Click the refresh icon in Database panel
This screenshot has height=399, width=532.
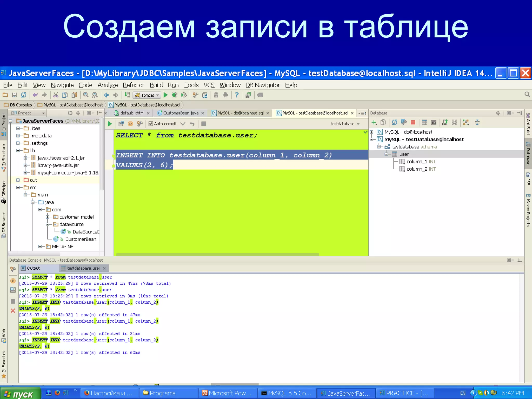(x=394, y=122)
